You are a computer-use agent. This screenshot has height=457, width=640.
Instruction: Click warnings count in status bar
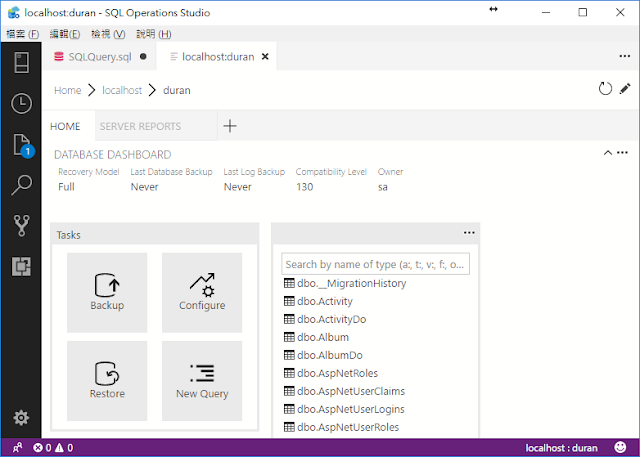pos(64,448)
